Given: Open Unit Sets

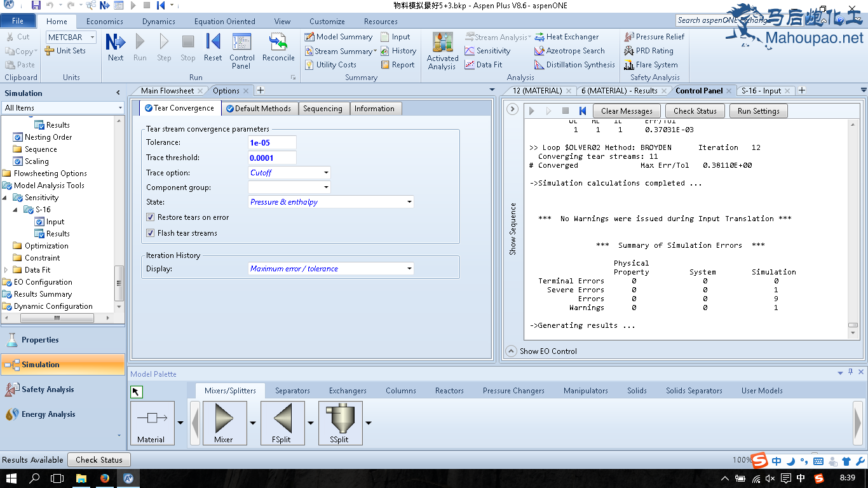Looking at the screenshot, I should pos(65,51).
